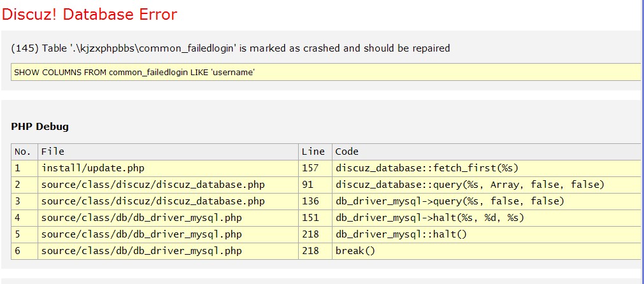Select the error message about crashed table

click(x=231, y=48)
